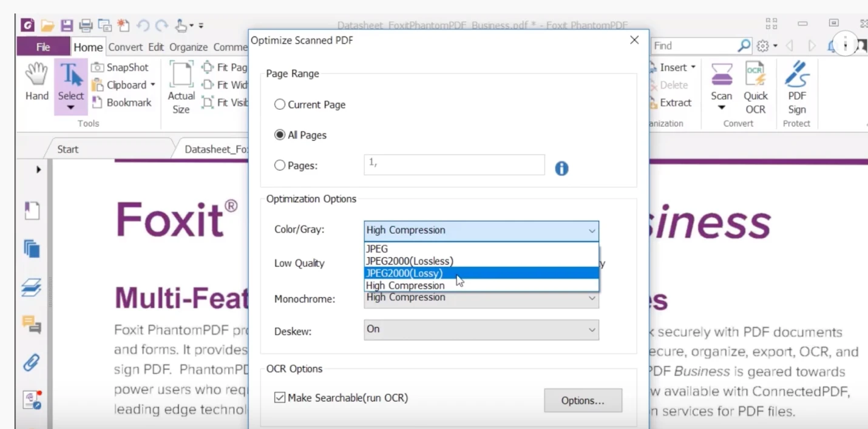Save the document using the floppy disk icon

click(67, 26)
